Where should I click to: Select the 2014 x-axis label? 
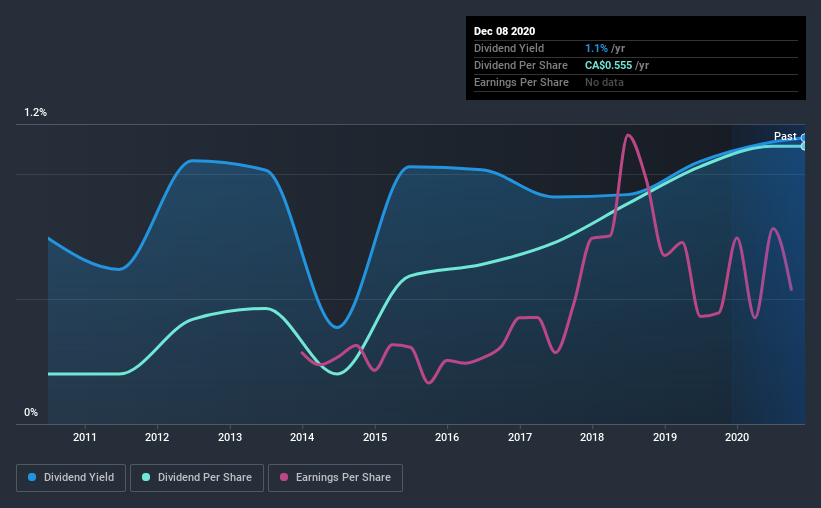pyautogui.click(x=302, y=437)
